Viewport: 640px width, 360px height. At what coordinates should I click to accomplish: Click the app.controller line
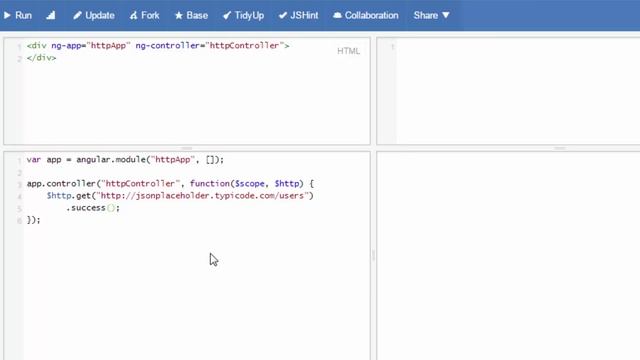point(170,184)
